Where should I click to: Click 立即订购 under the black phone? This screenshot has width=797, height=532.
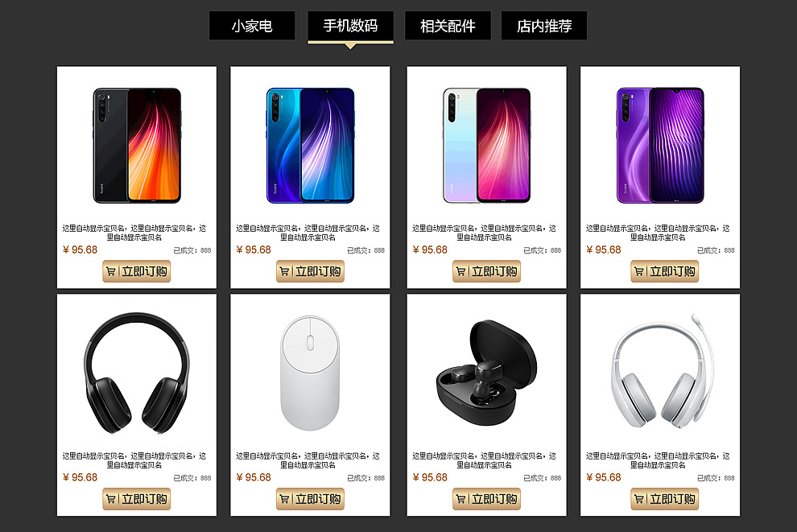[137, 271]
